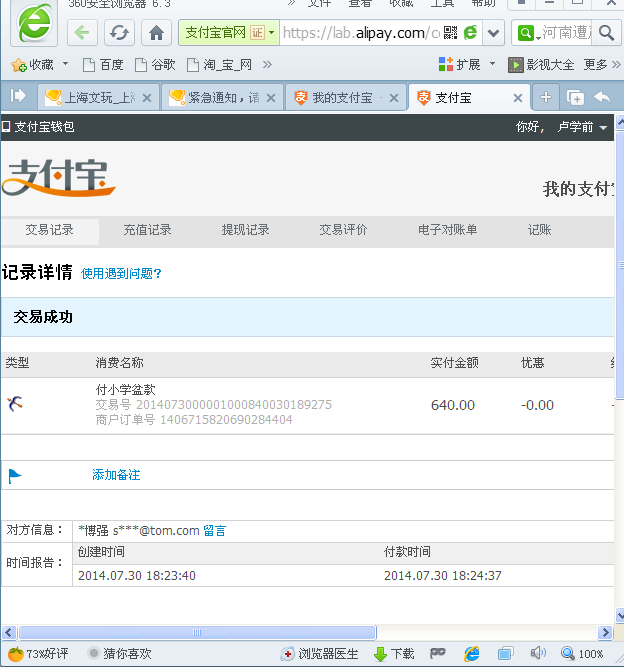This screenshot has width=624, height=667.
Task: Open 淘_宝_网 bookmark
Action: (219, 65)
